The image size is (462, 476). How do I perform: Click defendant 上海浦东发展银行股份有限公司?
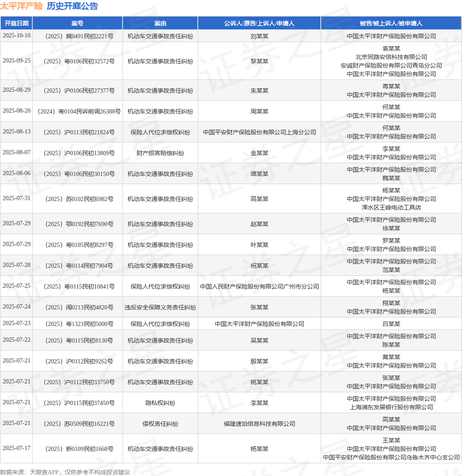pyautogui.click(x=391, y=408)
